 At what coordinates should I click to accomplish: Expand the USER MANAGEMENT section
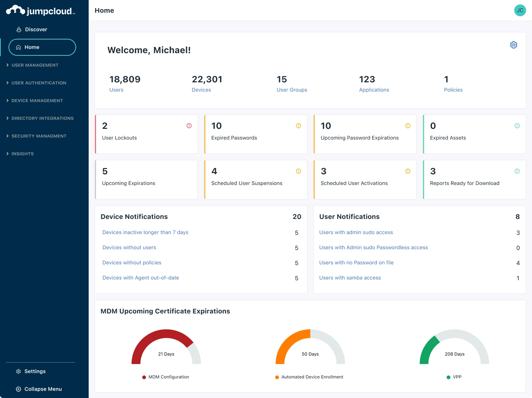point(35,65)
